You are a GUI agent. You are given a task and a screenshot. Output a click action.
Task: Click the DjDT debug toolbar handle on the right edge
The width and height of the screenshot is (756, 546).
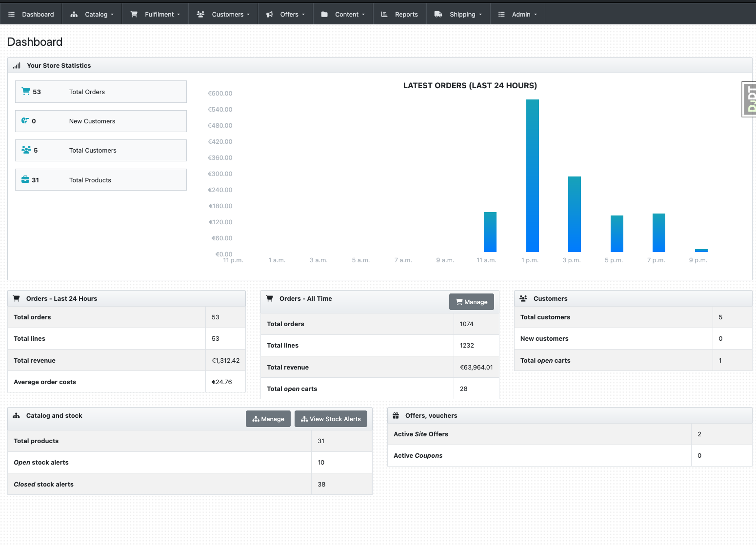pos(750,99)
